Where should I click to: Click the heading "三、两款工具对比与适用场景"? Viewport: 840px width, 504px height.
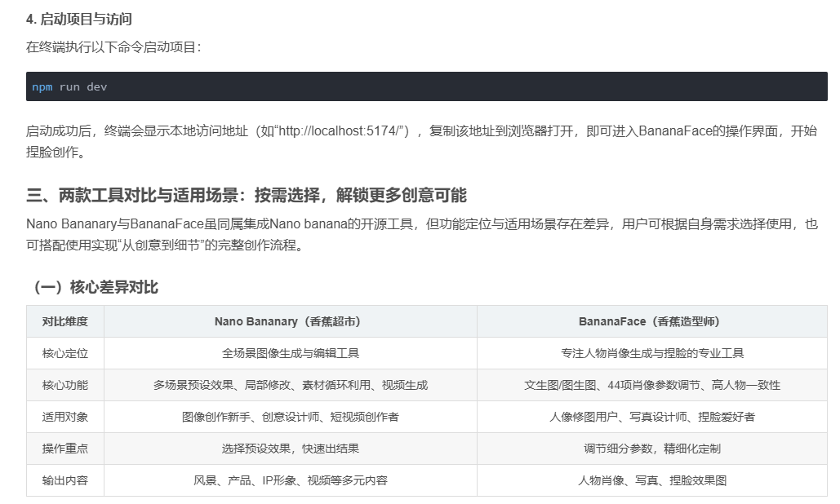pos(247,195)
